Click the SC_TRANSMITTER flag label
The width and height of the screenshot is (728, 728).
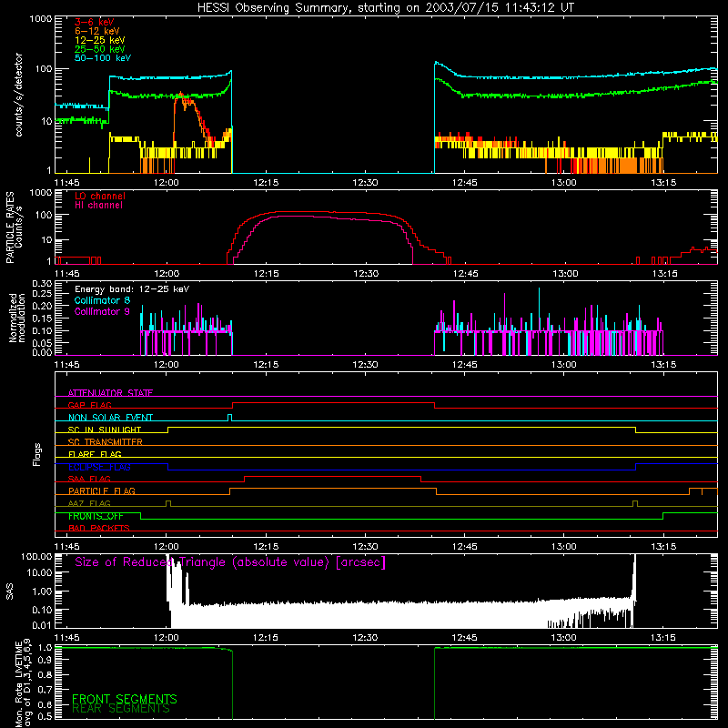(105, 442)
